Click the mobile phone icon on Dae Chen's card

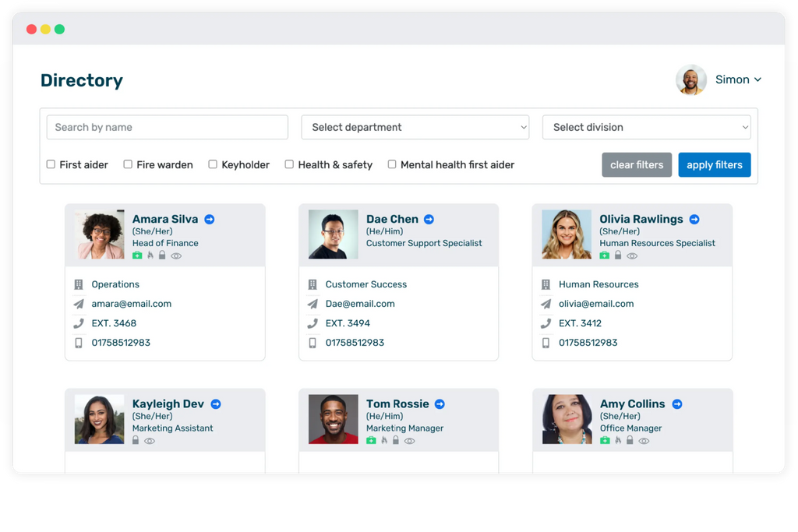click(x=312, y=342)
